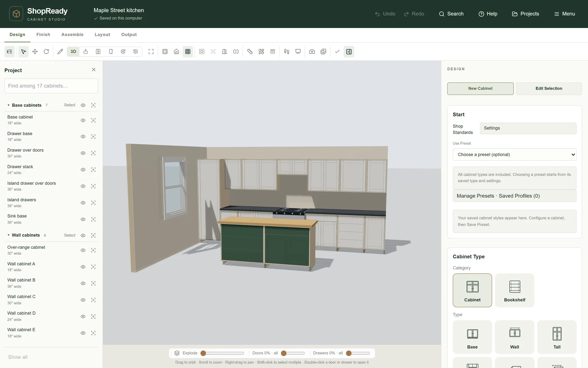Toggle visibility of Sink base

tap(83, 219)
